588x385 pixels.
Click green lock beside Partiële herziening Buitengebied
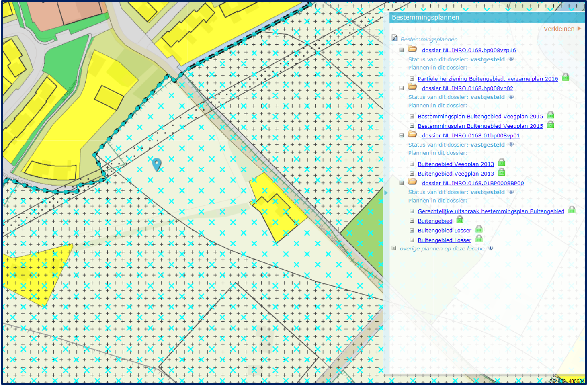click(x=565, y=77)
